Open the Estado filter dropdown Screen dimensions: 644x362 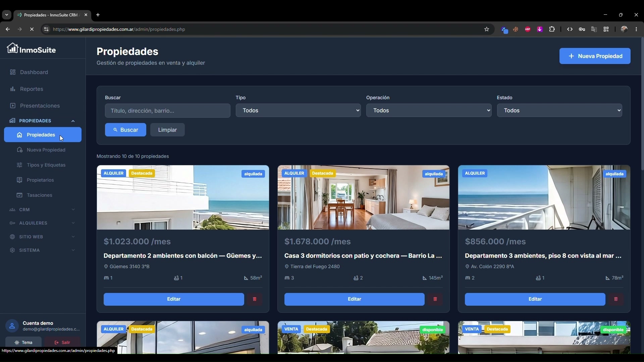click(559, 111)
